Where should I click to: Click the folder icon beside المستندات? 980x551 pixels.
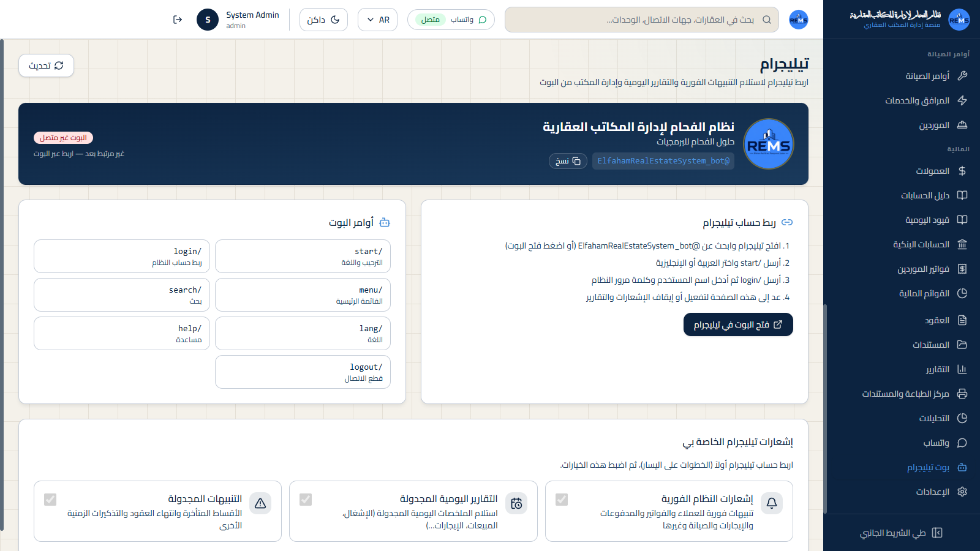coord(962,345)
